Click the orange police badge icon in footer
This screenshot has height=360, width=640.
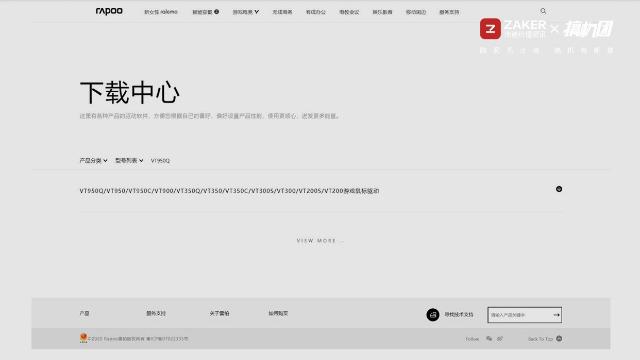point(83,338)
